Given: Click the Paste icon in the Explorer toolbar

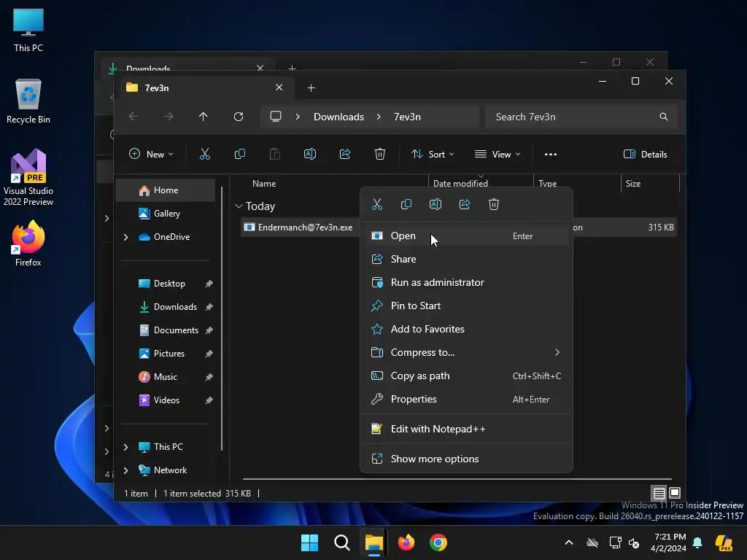Looking at the screenshot, I should click(x=275, y=155).
